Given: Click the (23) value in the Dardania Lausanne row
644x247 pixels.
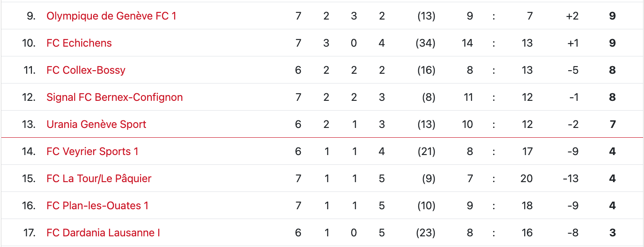Looking at the screenshot, I should tap(425, 233).
